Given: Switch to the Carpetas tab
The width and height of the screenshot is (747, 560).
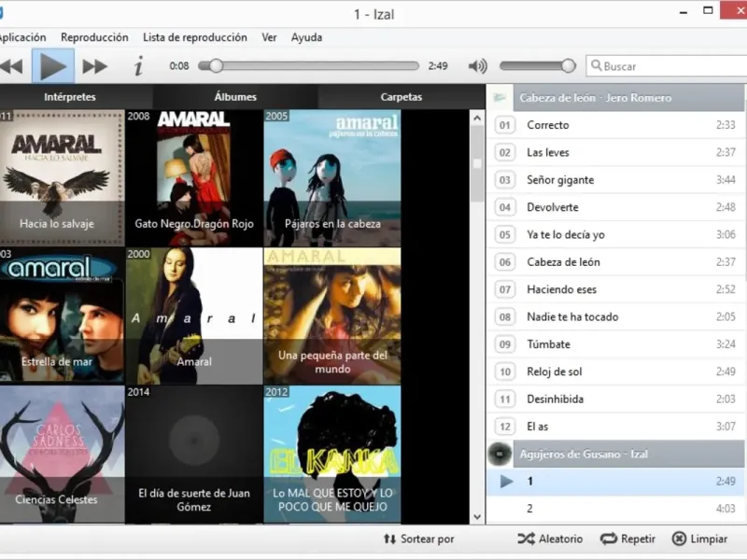Looking at the screenshot, I should (x=402, y=97).
